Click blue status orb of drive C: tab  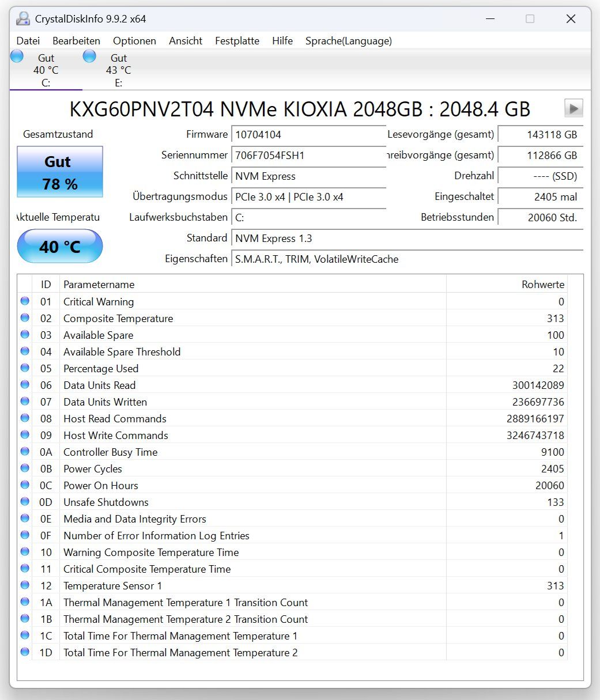click(17, 56)
